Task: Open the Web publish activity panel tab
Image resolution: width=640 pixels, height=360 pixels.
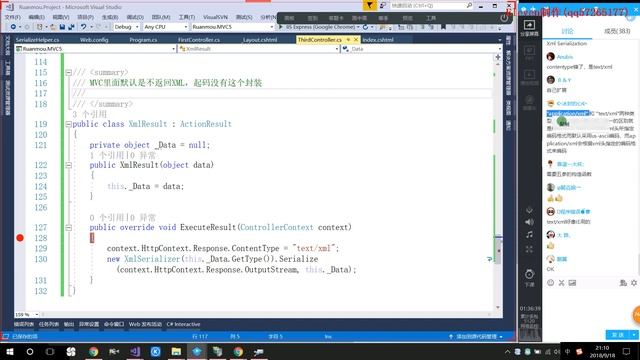Action: point(145,324)
